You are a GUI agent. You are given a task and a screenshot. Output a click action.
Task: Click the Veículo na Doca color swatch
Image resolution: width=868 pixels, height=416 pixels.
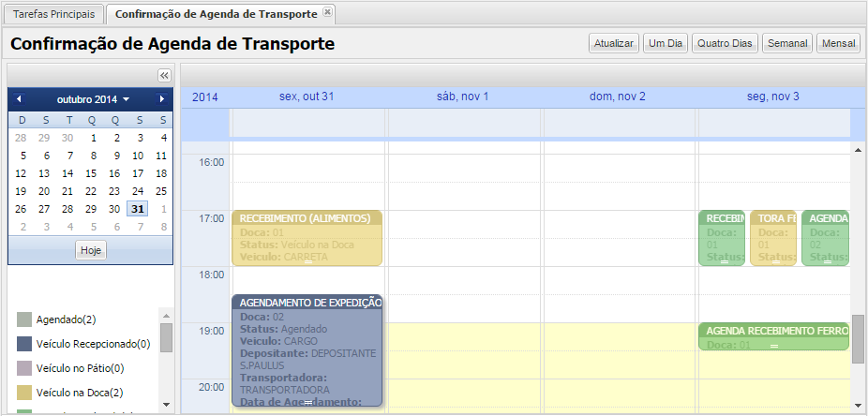[24, 393]
